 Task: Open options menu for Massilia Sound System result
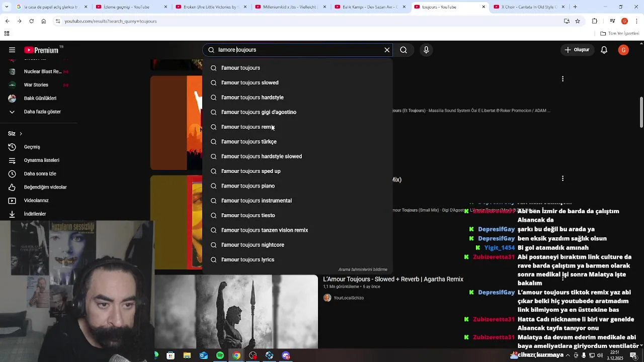coord(562,79)
